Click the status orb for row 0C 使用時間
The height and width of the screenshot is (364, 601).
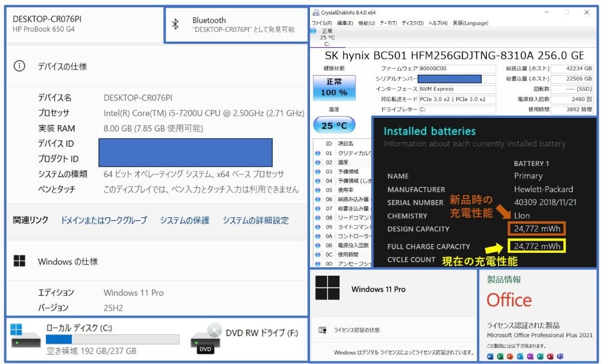tap(318, 255)
